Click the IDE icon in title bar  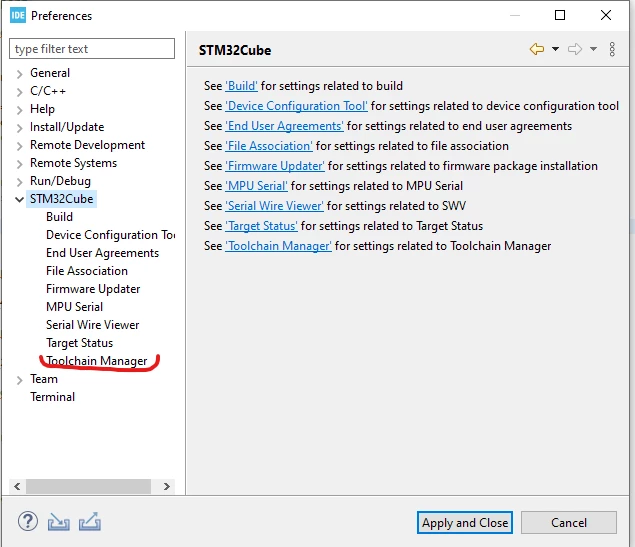[18, 15]
